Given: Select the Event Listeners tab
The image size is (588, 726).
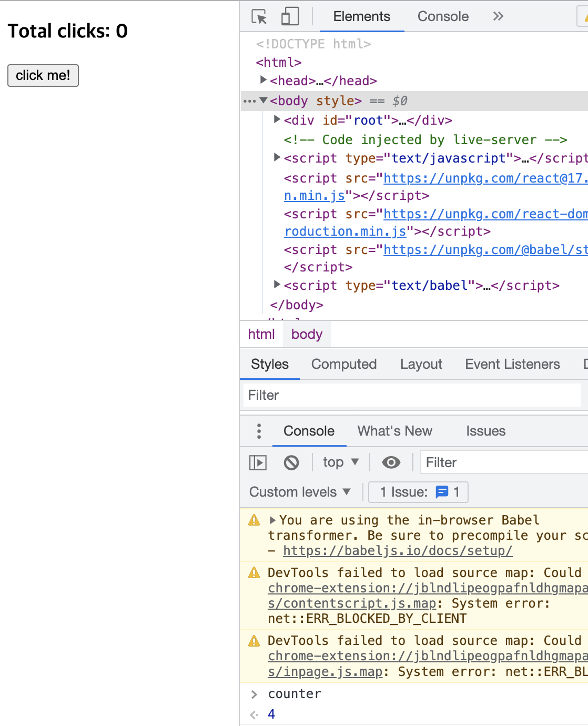Looking at the screenshot, I should 512,364.
